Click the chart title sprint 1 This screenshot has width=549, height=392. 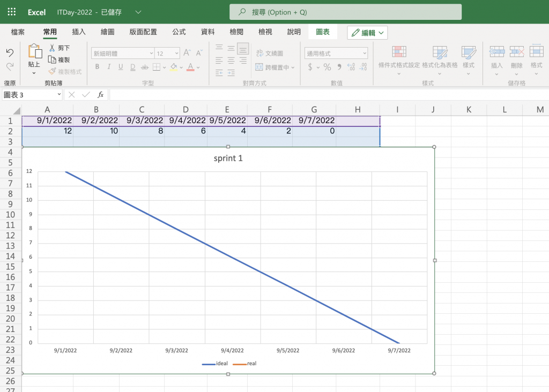228,158
